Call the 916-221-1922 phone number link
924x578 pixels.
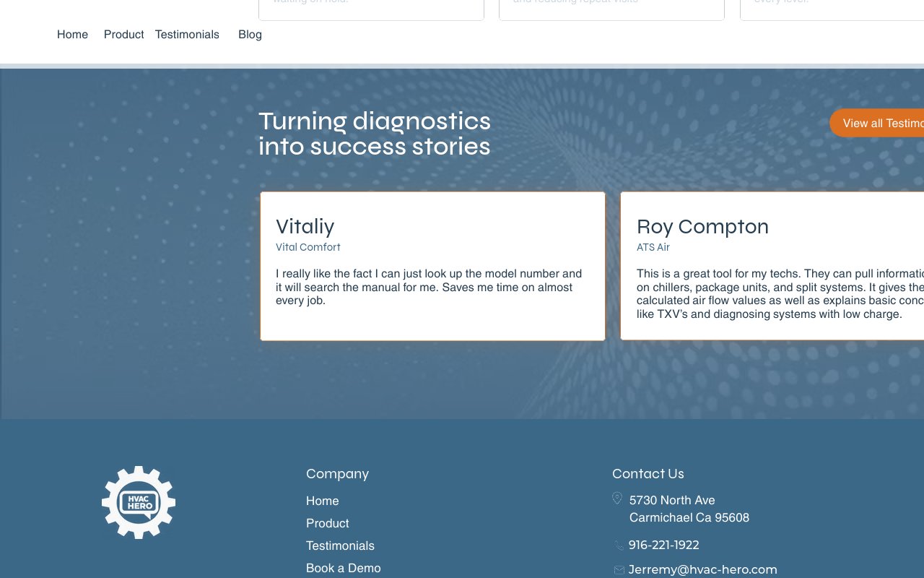point(663,545)
